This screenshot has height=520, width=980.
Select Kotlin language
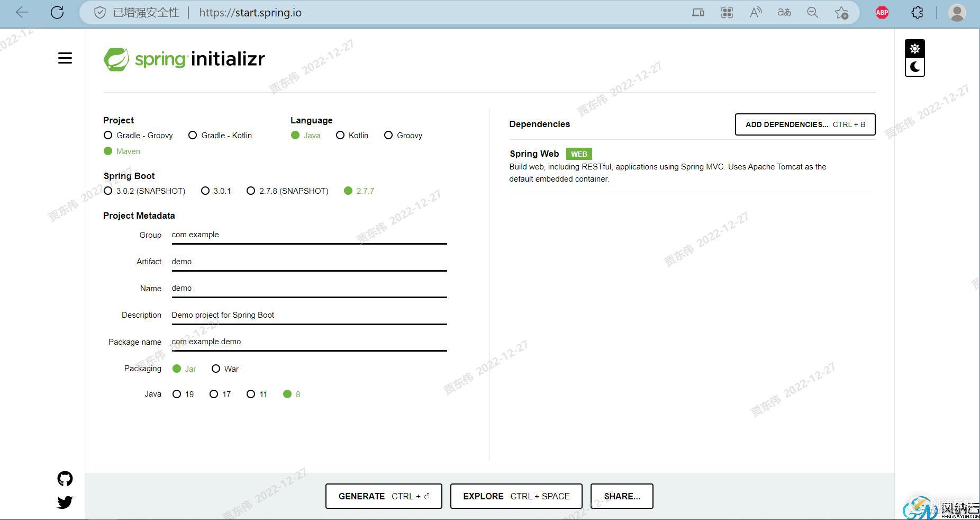tap(352, 136)
